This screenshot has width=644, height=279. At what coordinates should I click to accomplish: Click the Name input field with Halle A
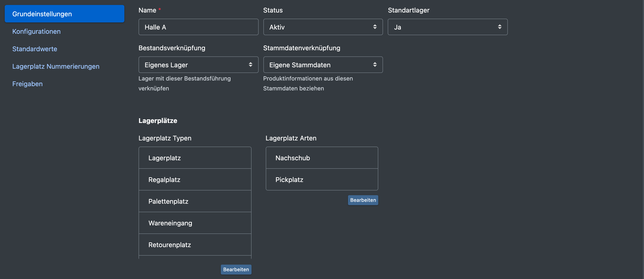(198, 27)
